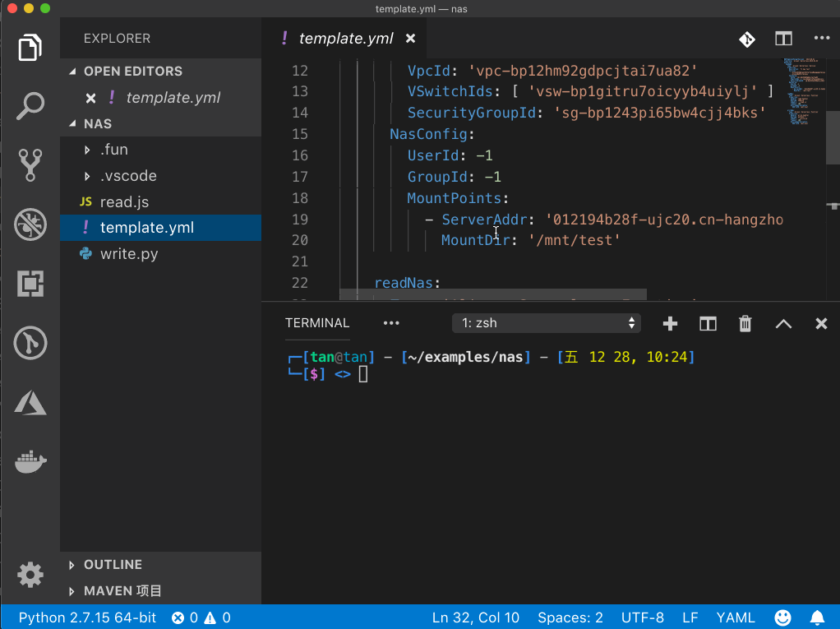Click the 'VpcId' key on line 12

428,71
